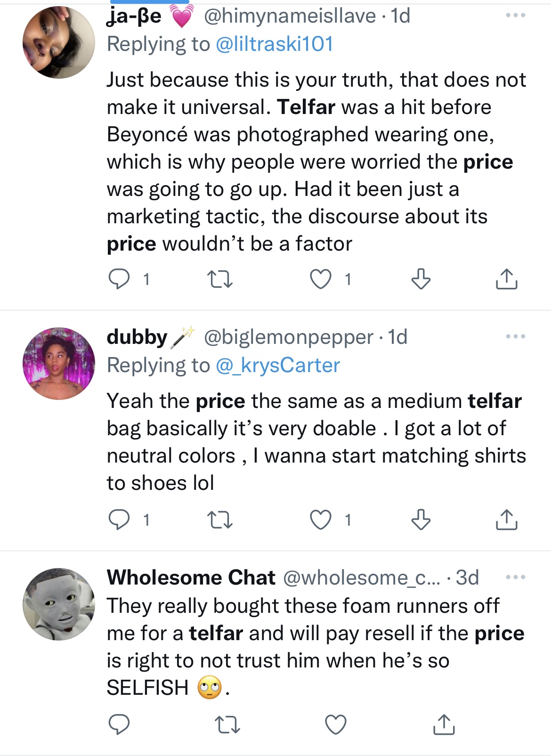Share ja-βe's tweet

point(506,279)
